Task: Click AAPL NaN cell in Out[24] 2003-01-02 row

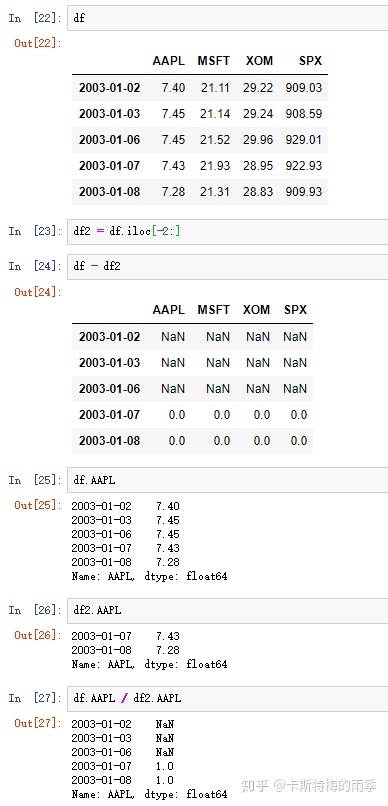Action: 173,337
